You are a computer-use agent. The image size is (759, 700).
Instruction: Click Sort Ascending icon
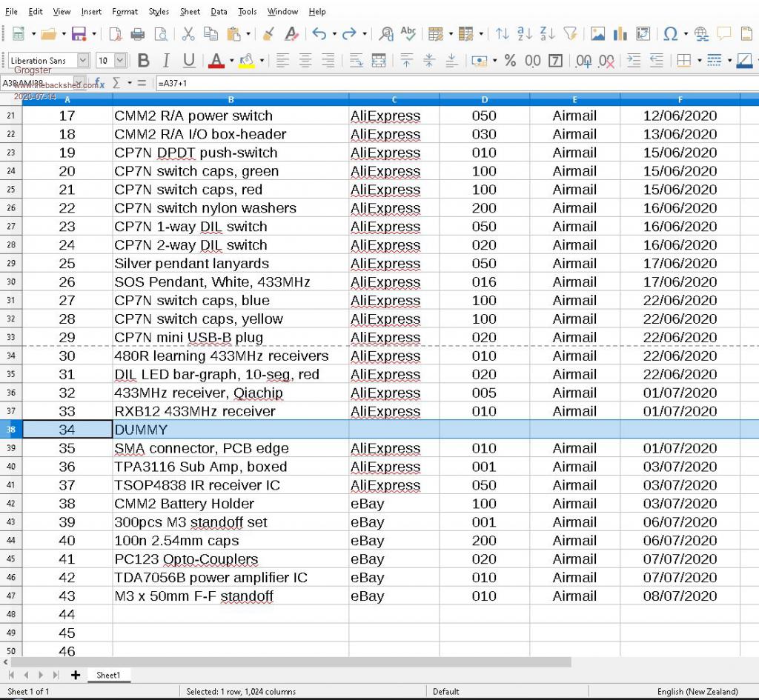pyautogui.click(x=524, y=34)
